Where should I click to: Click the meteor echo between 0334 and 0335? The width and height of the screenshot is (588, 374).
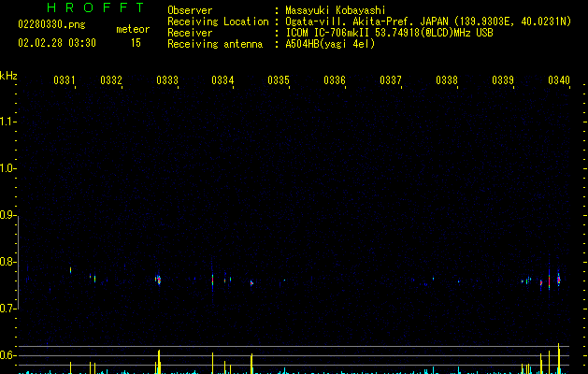251,283
